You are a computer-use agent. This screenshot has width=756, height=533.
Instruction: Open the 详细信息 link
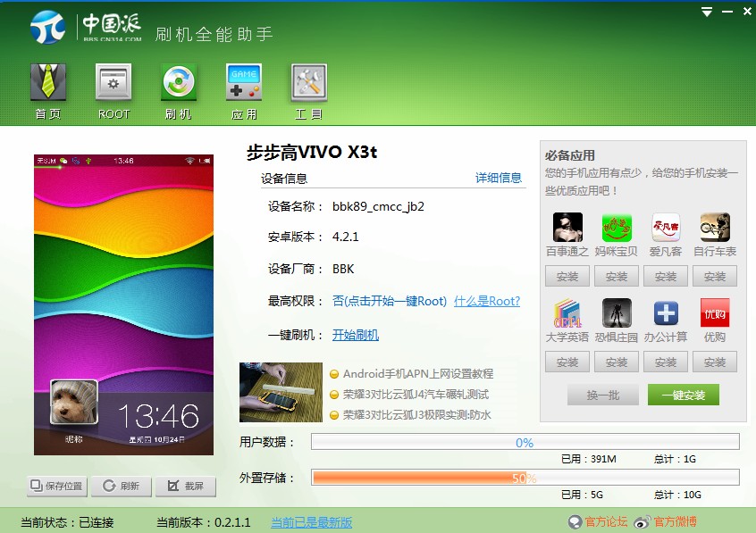pyautogui.click(x=499, y=178)
